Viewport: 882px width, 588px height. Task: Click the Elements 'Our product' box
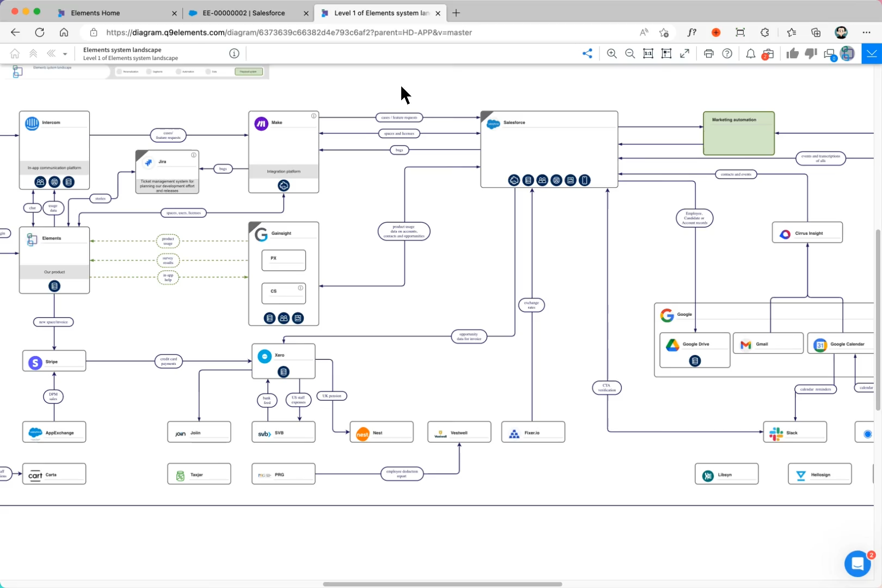tap(54, 260)
